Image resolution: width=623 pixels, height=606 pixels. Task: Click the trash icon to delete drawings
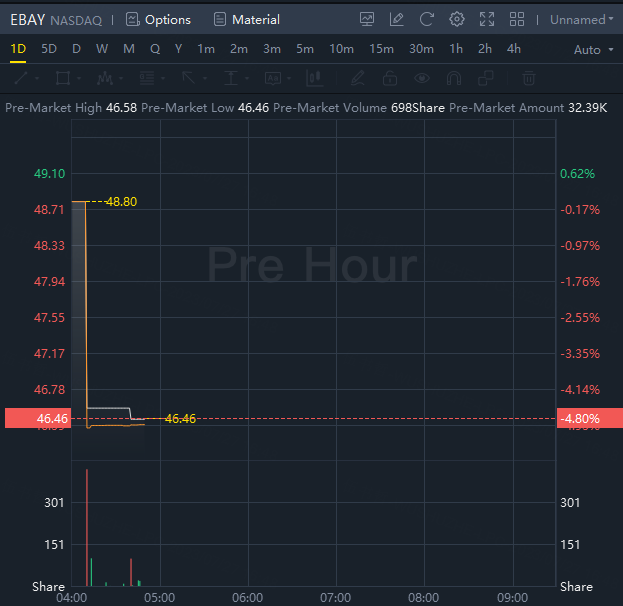[x=529, y=78]
